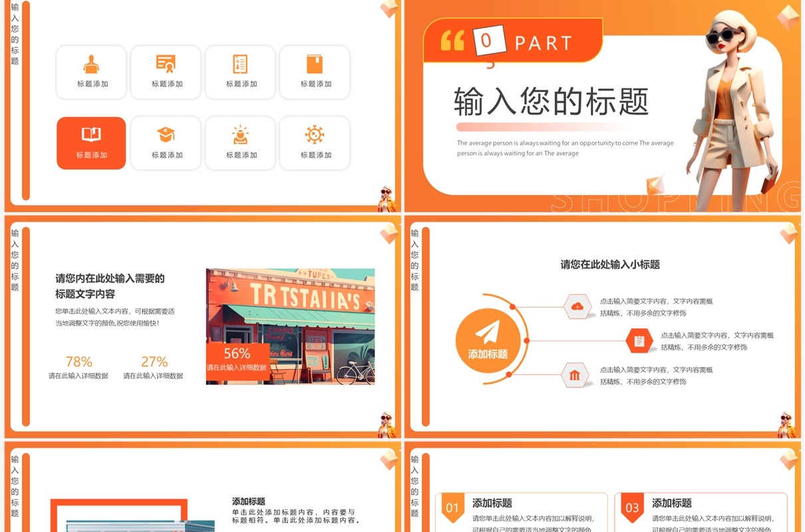Click 添加标题 next to the 01 badge
The image size is (805, 532).
point(492,503)
